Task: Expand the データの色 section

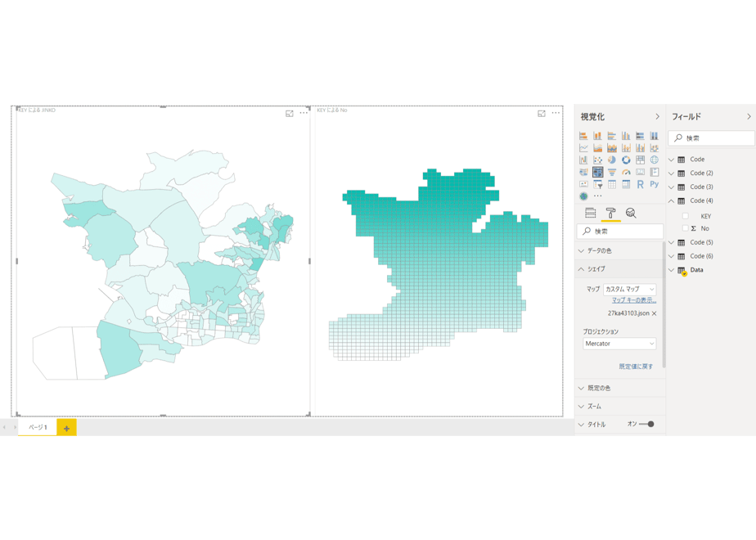Action: pos(619,250)
